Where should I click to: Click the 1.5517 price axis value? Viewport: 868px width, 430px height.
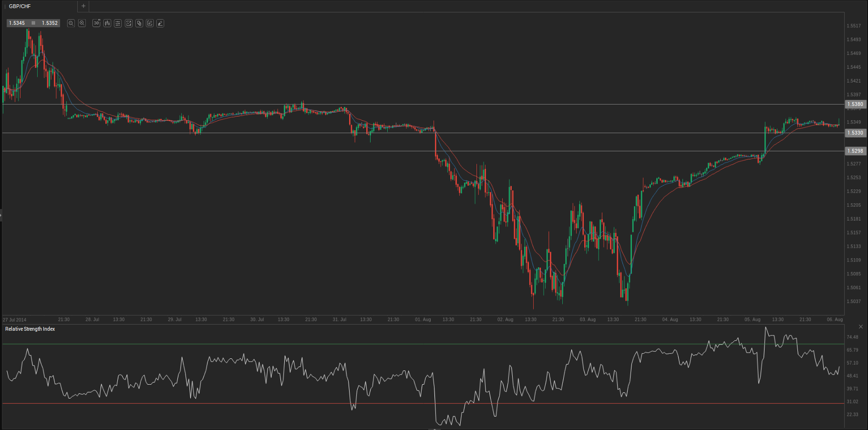(854, 26)
